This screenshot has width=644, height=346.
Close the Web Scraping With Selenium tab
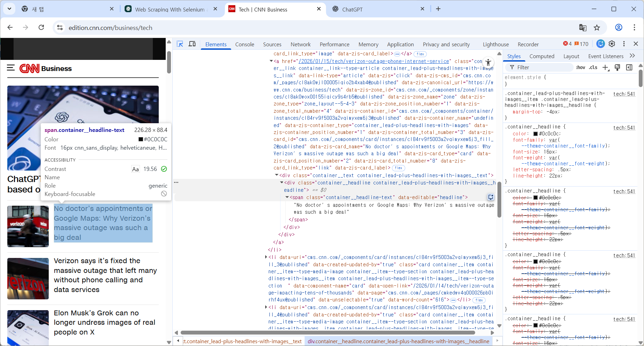click(215, 9)
